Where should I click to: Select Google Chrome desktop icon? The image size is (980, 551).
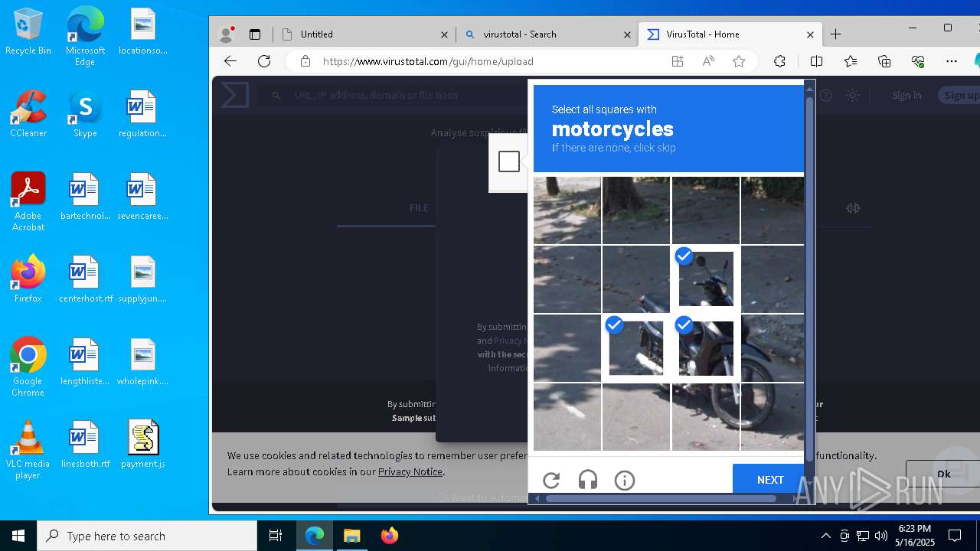coord(28,367)
